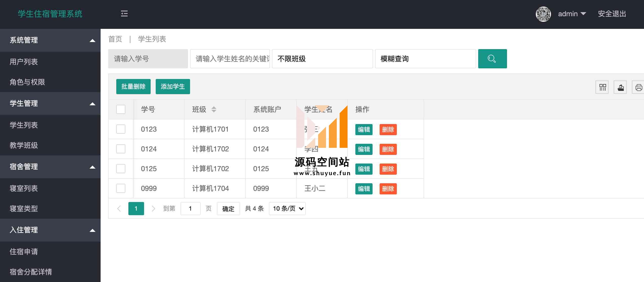The width and height of the screenshot is (644, 282).
Task: Click the 批量删除 button
Action: point(133,87)
